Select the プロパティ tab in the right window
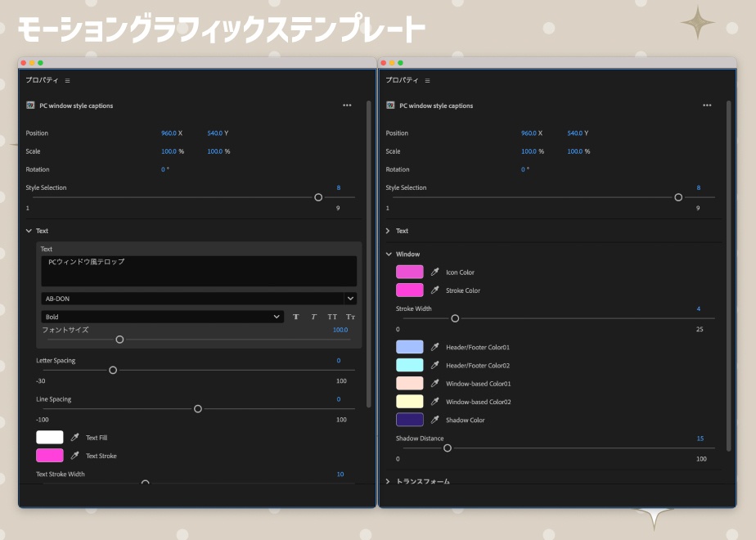 click(402, 80)
